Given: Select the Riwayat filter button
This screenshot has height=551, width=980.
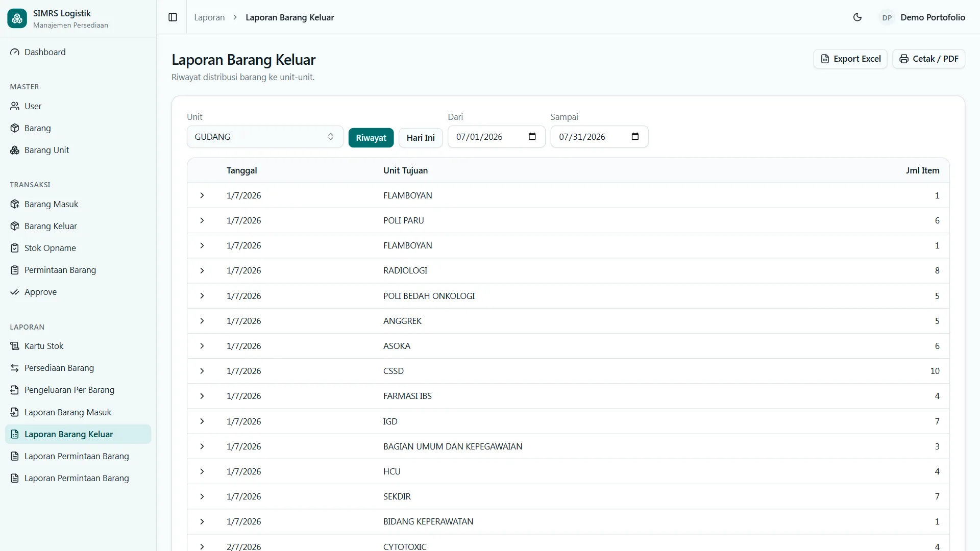Looking at the screenshot, I should coord(371,138).
